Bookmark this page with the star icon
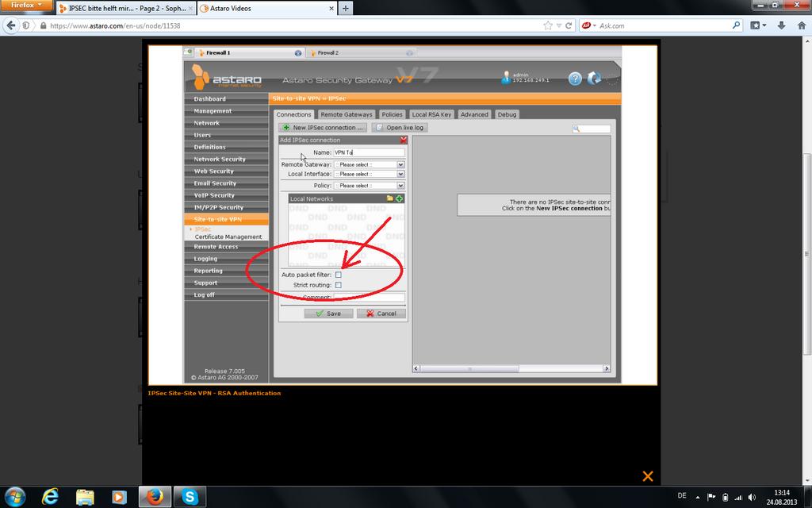The image size is (812, 508). 547,25
